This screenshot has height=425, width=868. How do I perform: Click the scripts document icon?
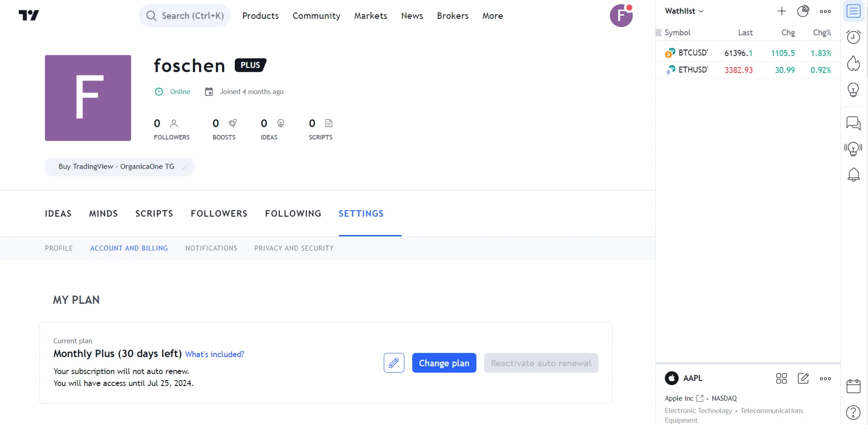329,123
